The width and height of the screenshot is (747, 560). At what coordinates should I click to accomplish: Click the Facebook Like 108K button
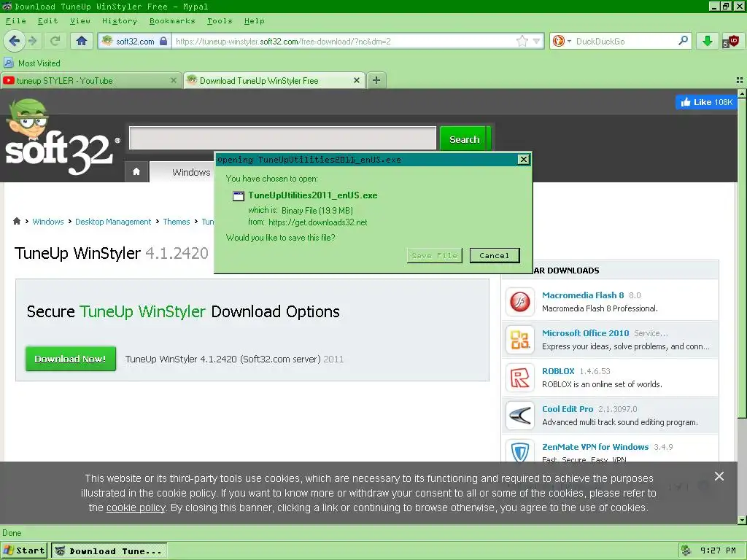pyautogui.click(x=706, y=102)
